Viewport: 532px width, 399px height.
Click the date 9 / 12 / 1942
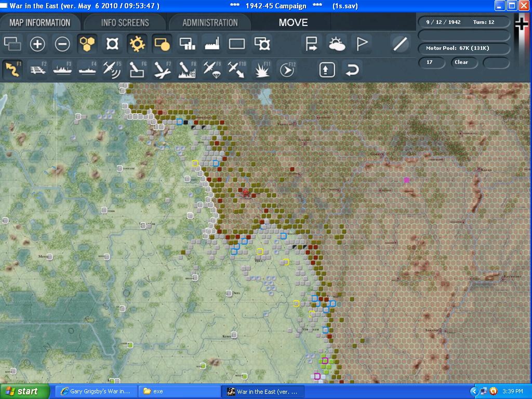(x=443, y=22)
